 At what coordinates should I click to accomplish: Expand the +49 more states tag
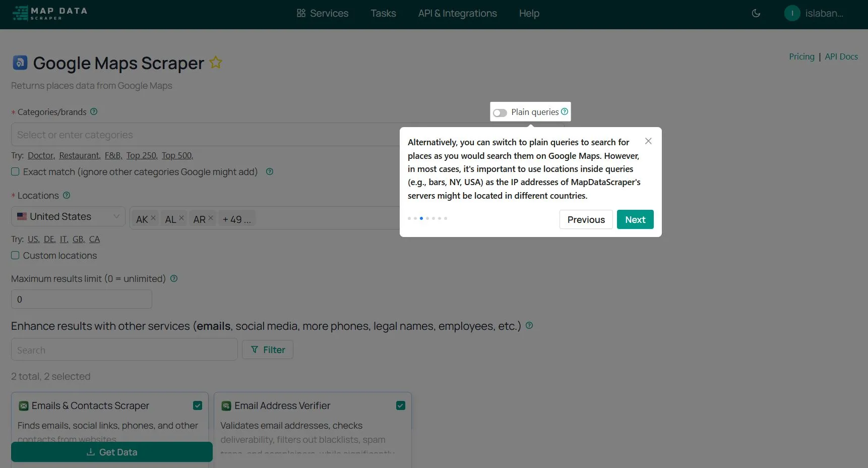237,219
